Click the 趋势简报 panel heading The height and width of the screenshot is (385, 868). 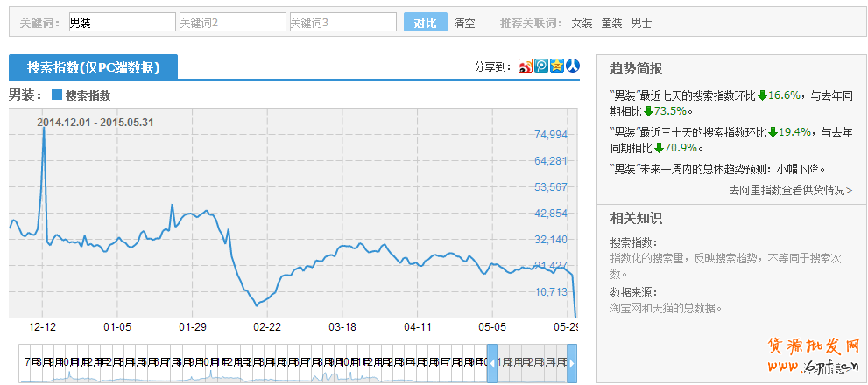636,68
